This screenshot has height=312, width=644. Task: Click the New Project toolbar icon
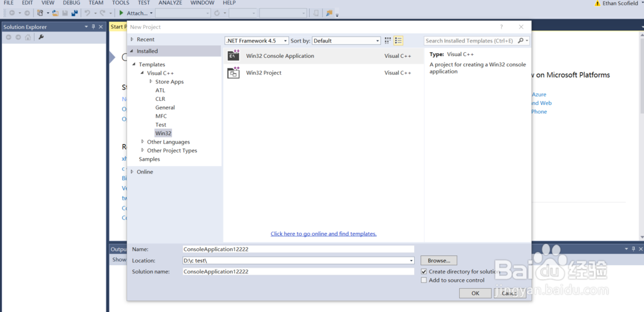[40, 13]
